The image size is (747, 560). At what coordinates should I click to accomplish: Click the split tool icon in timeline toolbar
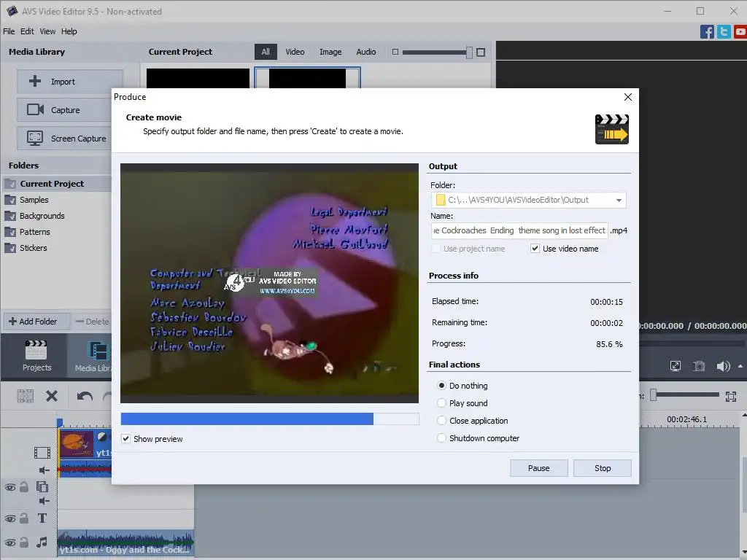click(x=26, y=396)
